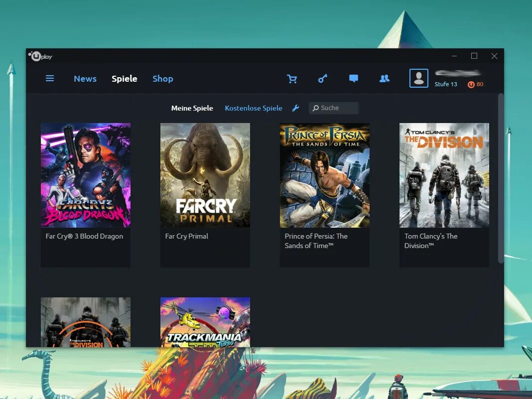Screen dimensions: 532x399
Task: Click Prince of Persia: The Sands of Time™ title
Action: coord(316,241)
